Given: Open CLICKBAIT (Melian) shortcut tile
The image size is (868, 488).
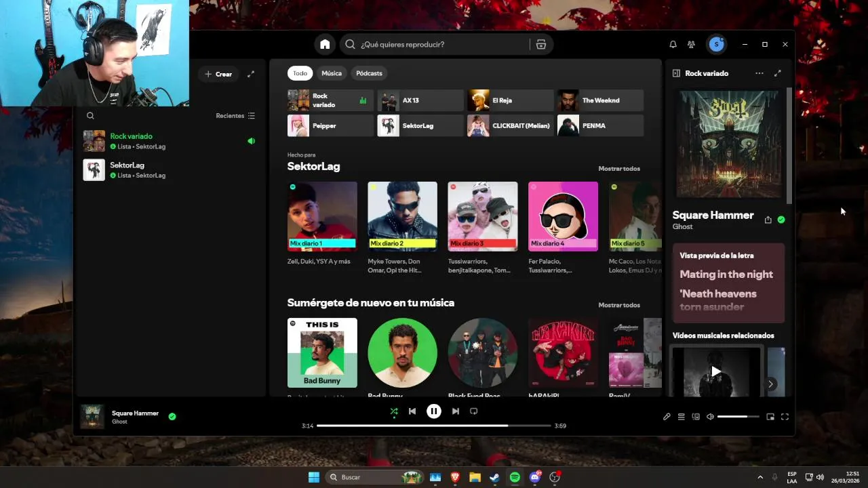Looking at the screenshot, I should click(x=511, y=125).
